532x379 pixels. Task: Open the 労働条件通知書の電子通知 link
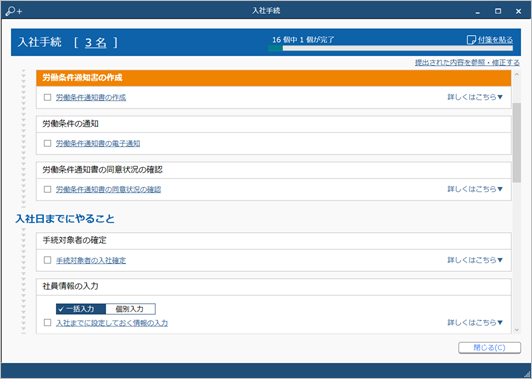pos(98,144)
